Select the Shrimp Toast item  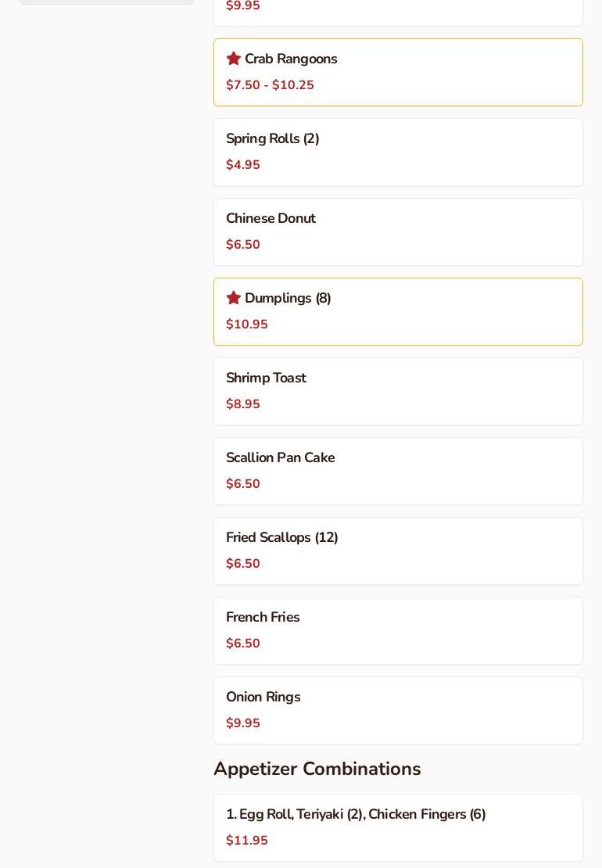266,378
